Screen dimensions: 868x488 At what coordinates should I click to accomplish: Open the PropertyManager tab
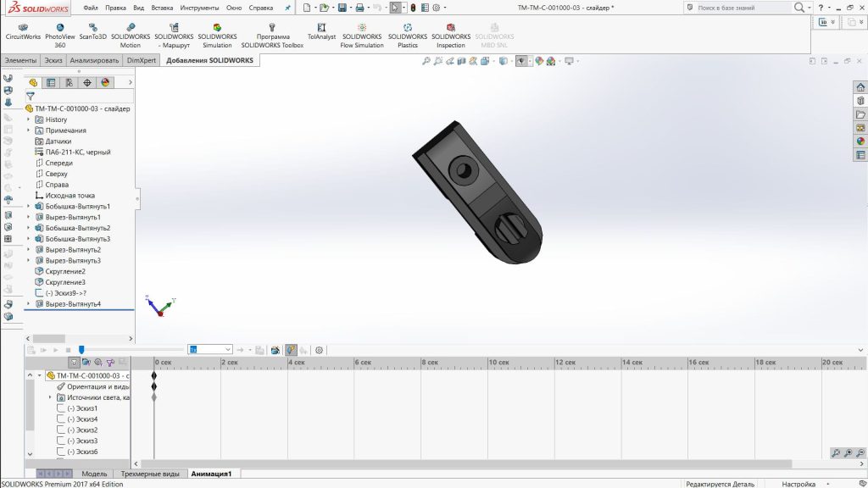(51, 82)
